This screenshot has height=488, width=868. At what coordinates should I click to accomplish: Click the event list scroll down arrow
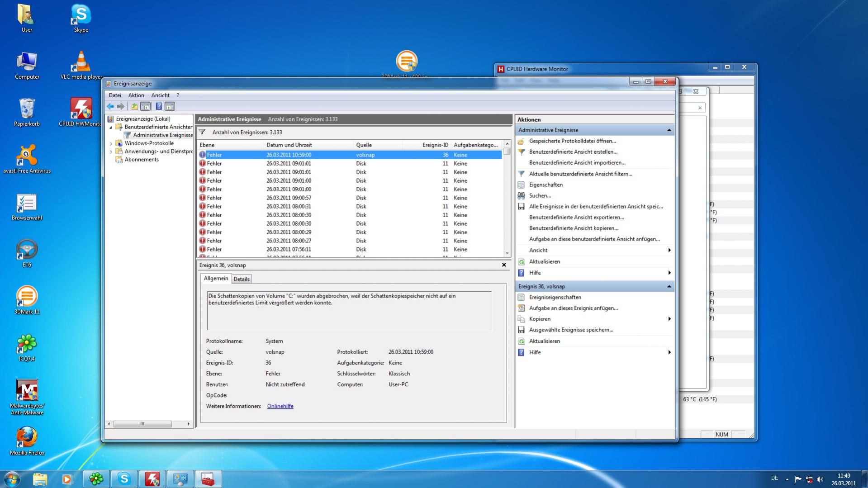tap(507, 253)
